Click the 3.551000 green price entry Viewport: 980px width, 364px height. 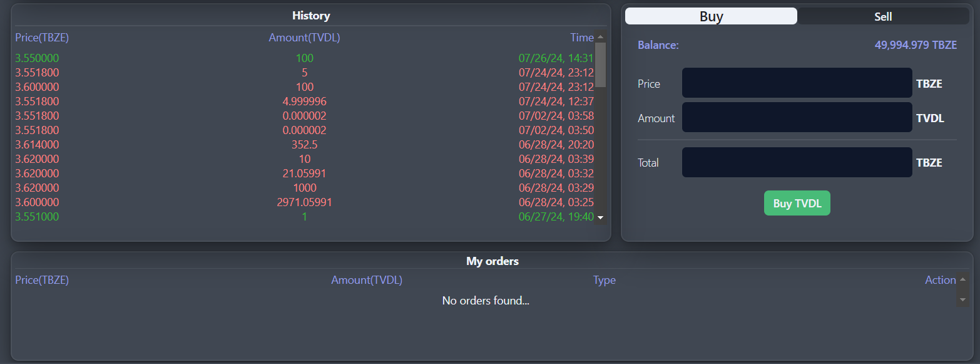click(x=37, y=217)
